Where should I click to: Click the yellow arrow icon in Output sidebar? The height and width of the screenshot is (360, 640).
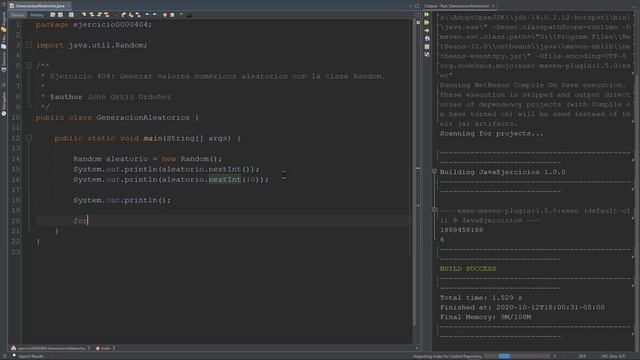(427, 31)
